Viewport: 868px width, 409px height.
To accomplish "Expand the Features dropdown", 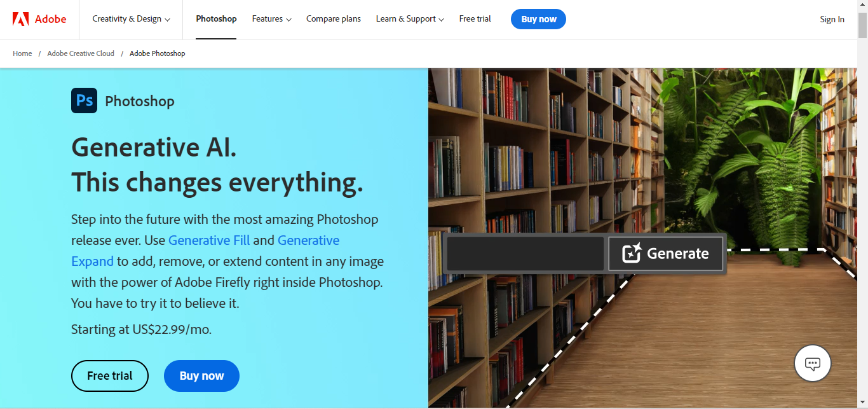I will coord(271,19).
